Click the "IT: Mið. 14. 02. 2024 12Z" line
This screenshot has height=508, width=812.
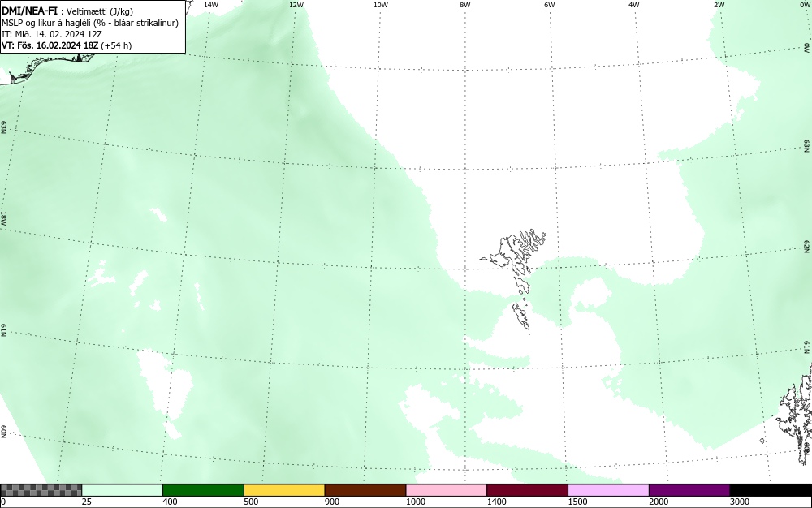tap(52, 34)
